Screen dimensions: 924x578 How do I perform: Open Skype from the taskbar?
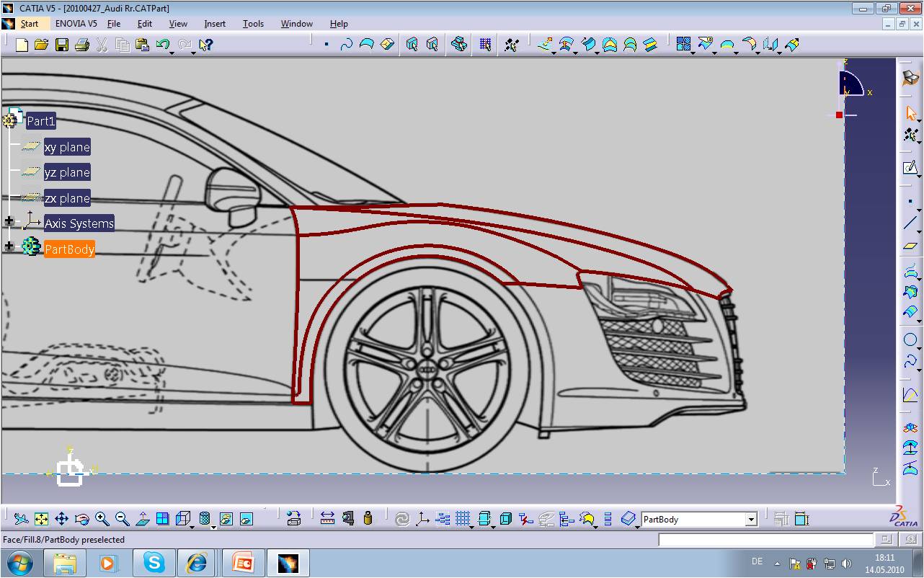tap(154, 563)
